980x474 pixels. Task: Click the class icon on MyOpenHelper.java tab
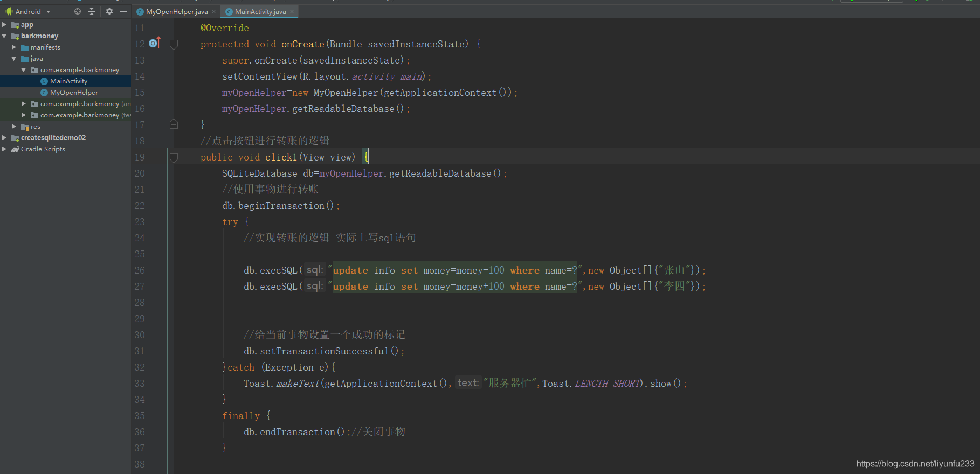(140, 12)
